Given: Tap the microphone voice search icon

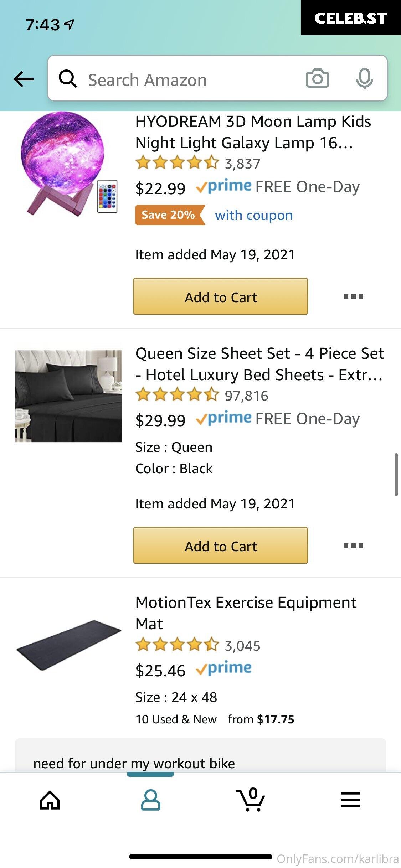Looking at the screenshot, I should coord(364,79).
